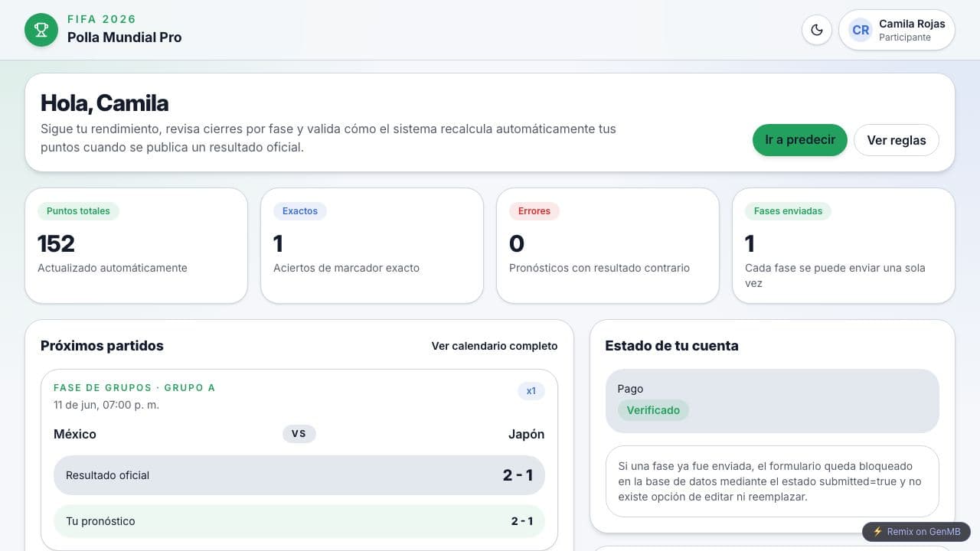
Task: Select the Errores badge
Action: (534, 211)
